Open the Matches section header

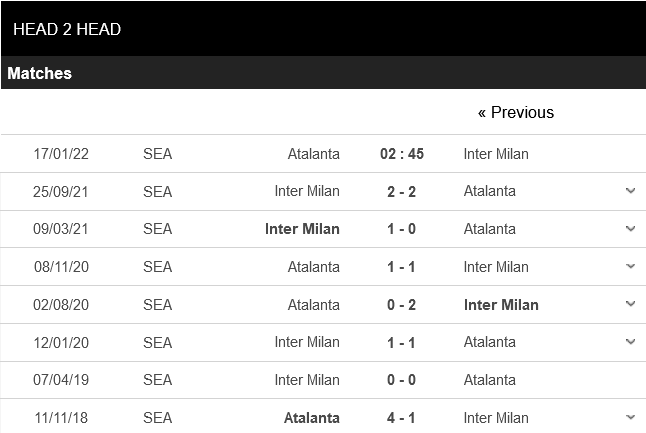tap(40, 74)
